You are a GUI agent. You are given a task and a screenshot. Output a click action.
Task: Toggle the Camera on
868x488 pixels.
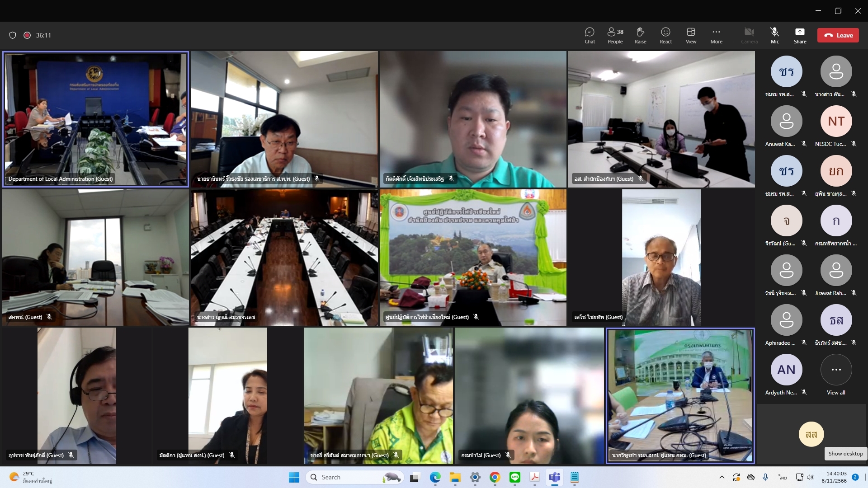tap(749, 35)
